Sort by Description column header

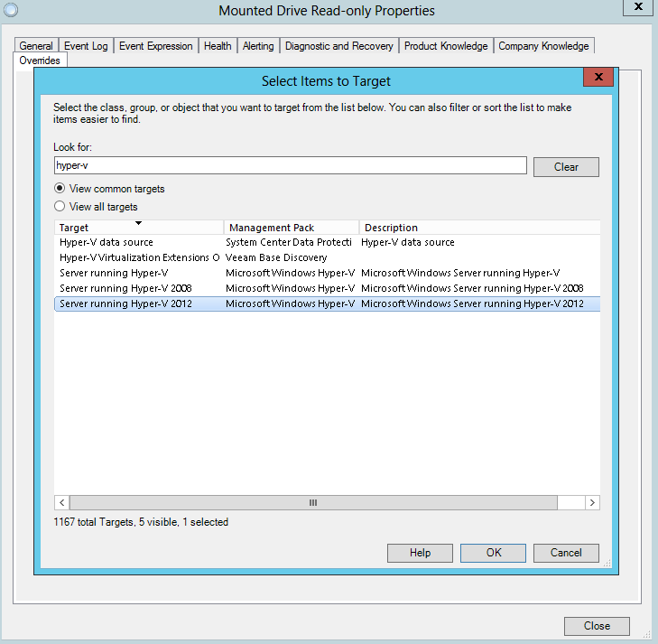point(478,228)
